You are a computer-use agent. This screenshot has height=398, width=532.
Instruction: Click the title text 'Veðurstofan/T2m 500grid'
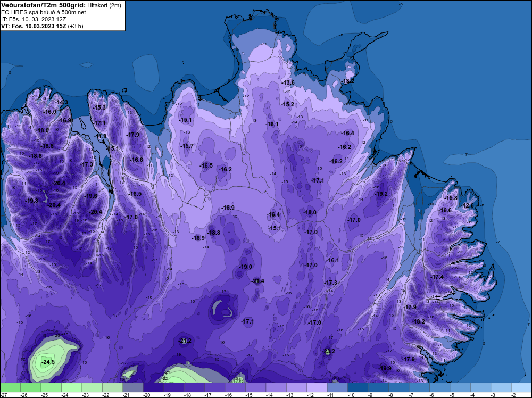(43, 5)
